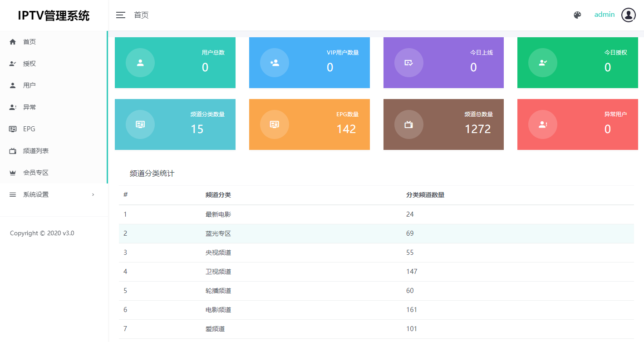
Task: Click the alert-user icon in the 异常用户 card
Action: point(543,124)
